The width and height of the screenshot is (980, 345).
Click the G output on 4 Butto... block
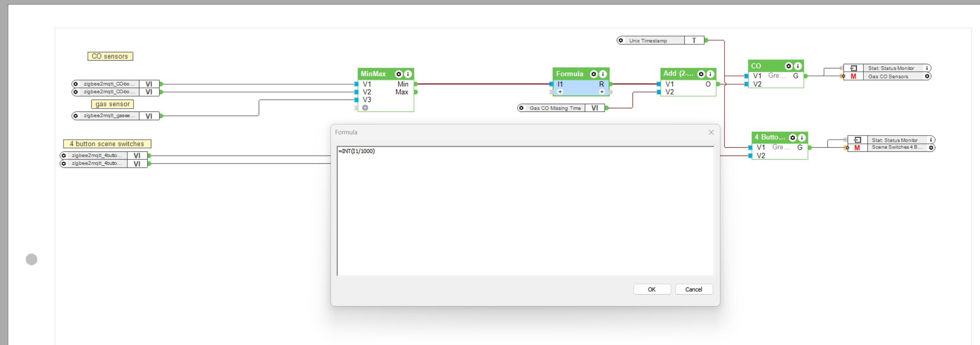coord(800,147)
